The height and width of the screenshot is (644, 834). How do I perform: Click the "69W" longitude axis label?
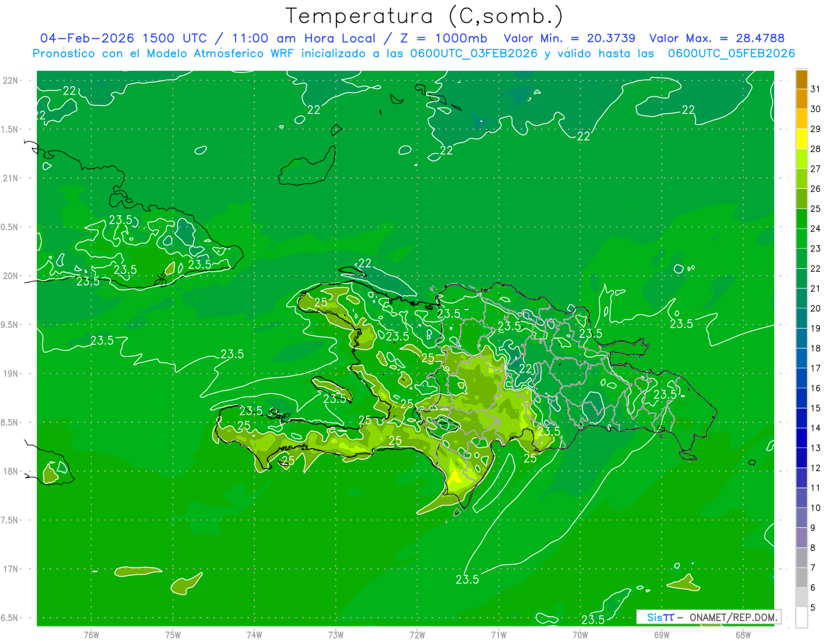(x=662, y=635)
